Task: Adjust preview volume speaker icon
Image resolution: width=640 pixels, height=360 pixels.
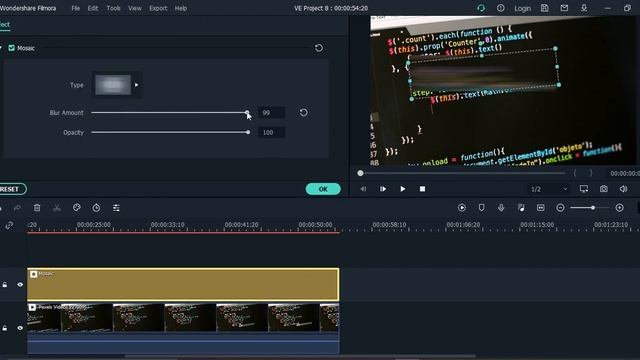Action: 623,189
